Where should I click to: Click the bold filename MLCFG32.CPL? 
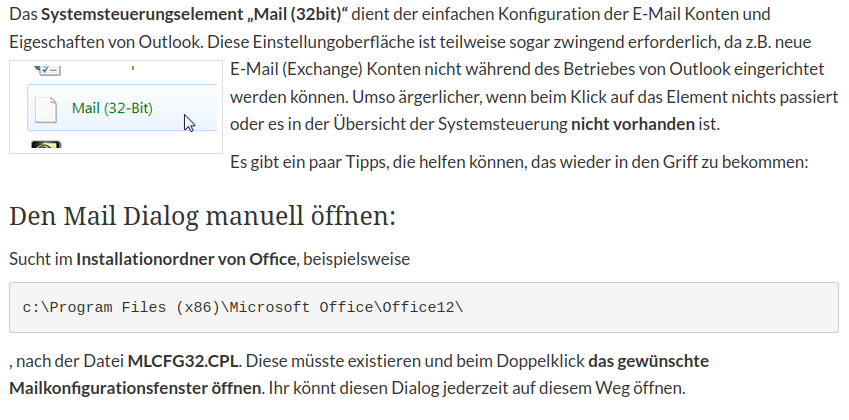(182, 360)
